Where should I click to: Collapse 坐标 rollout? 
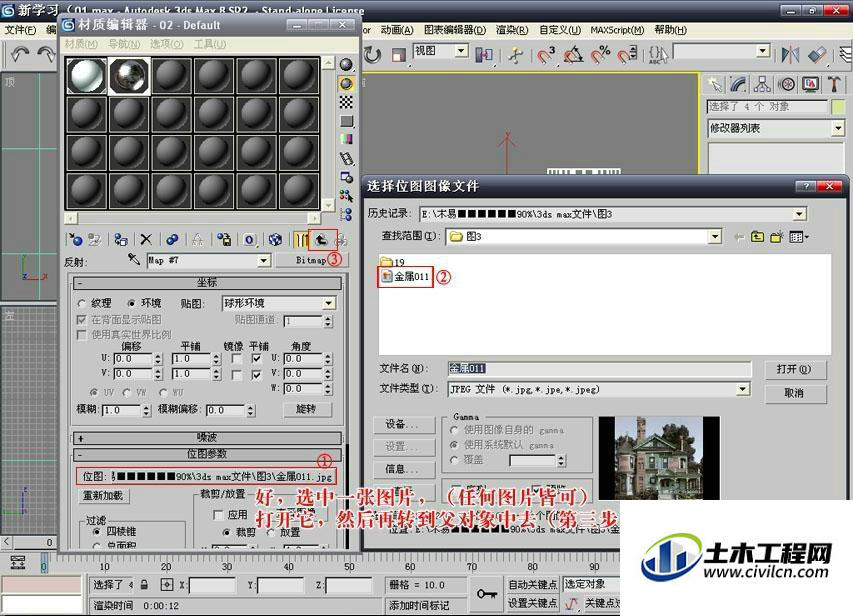[x=207, y=282]
